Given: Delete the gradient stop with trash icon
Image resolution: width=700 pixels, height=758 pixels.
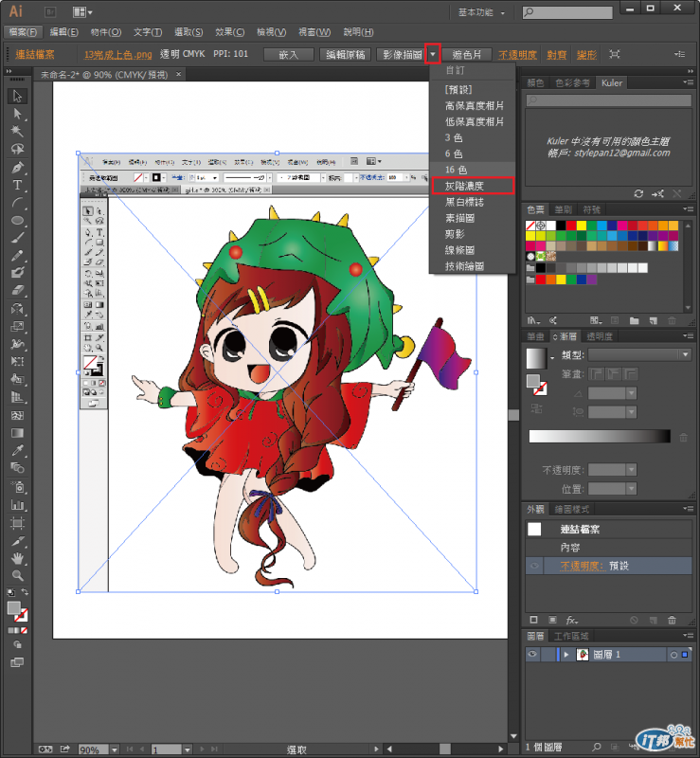Looking at the screenshot, I should 683,438.
